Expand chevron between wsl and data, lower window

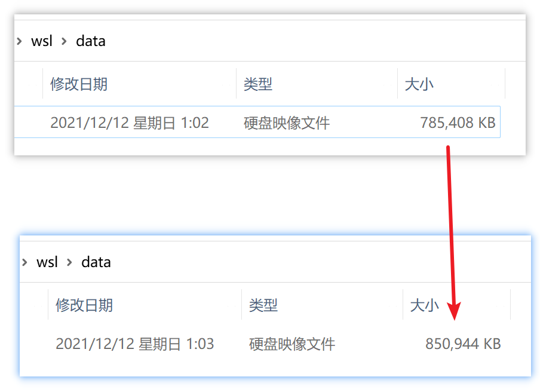[x=69, y=262]
